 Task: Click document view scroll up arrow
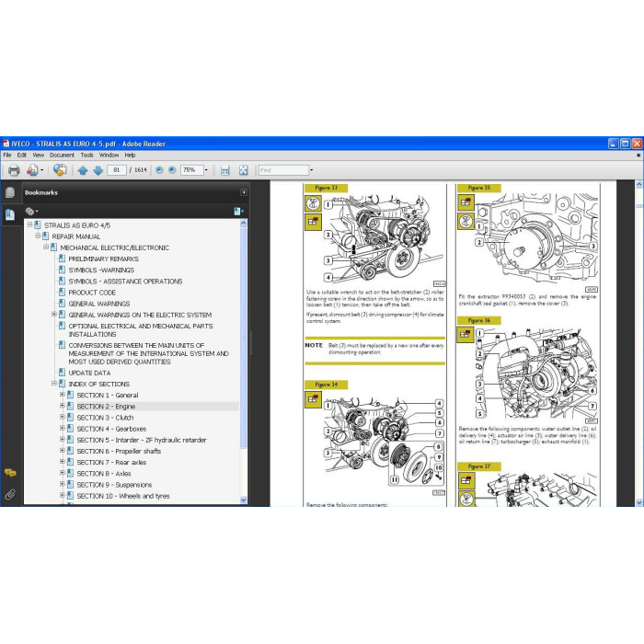[639, 185]
